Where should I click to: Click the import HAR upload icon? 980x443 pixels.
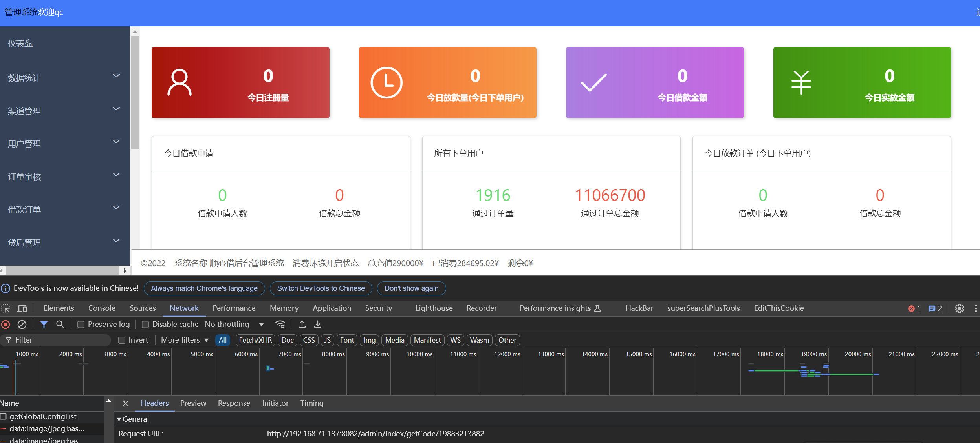click(x=302, y=325)
